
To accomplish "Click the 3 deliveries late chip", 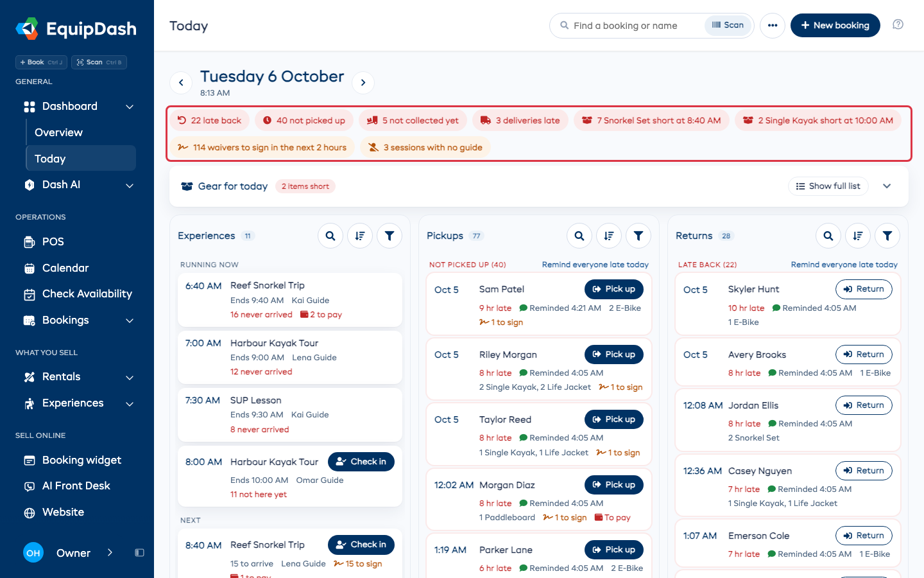I will pos(520,120).
